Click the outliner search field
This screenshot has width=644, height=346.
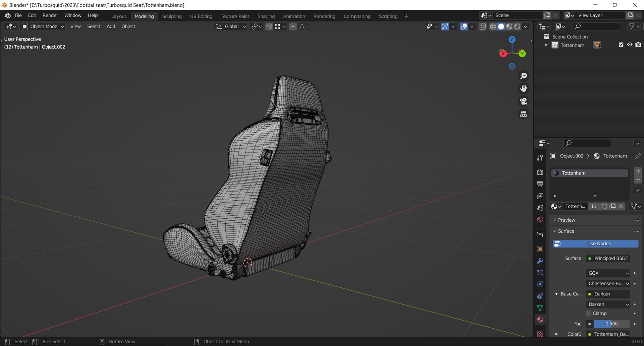(x=597, y=26)
